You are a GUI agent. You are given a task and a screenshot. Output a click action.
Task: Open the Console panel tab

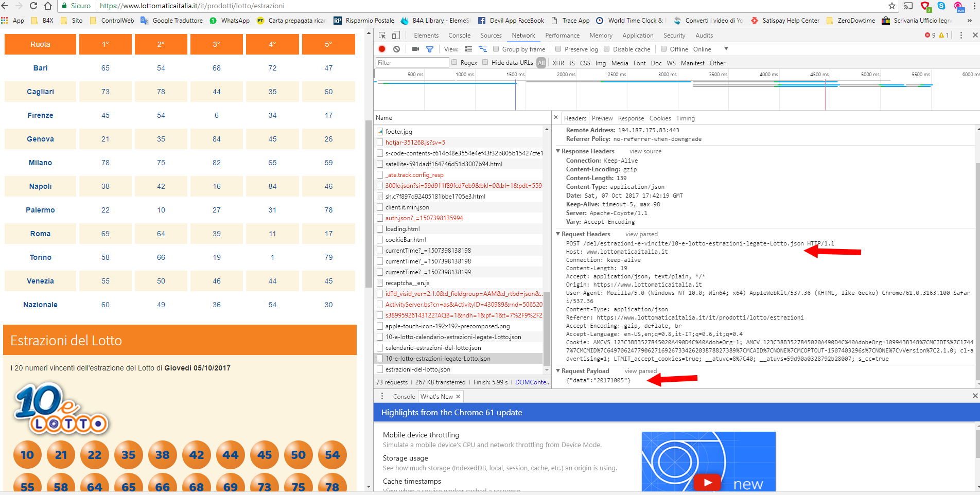pos(459,36)
